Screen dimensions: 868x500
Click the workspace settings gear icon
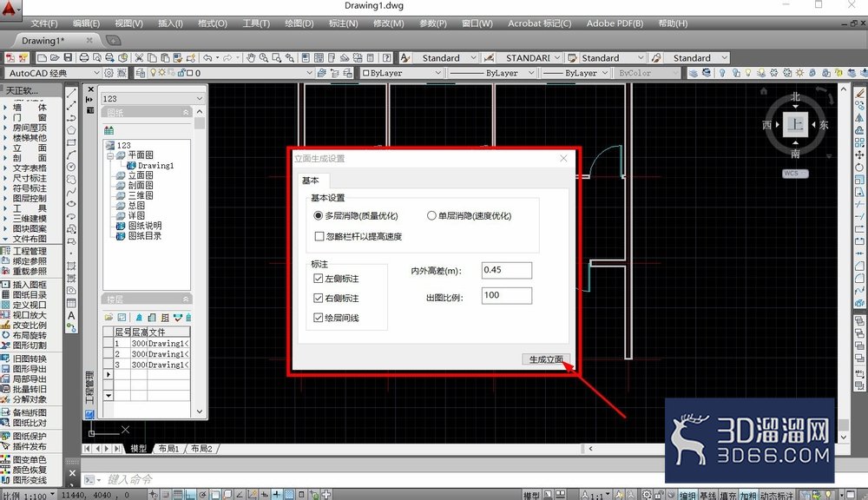(108, 73)
